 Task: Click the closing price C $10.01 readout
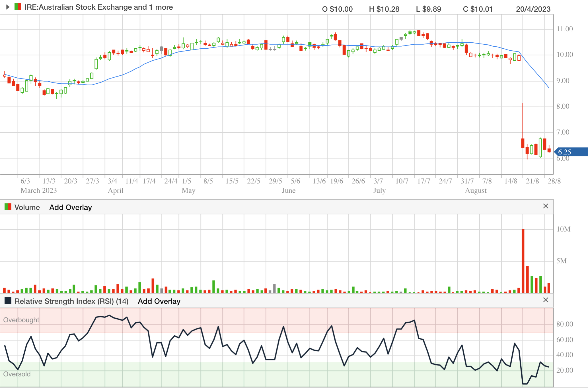[x=478, y=9]
